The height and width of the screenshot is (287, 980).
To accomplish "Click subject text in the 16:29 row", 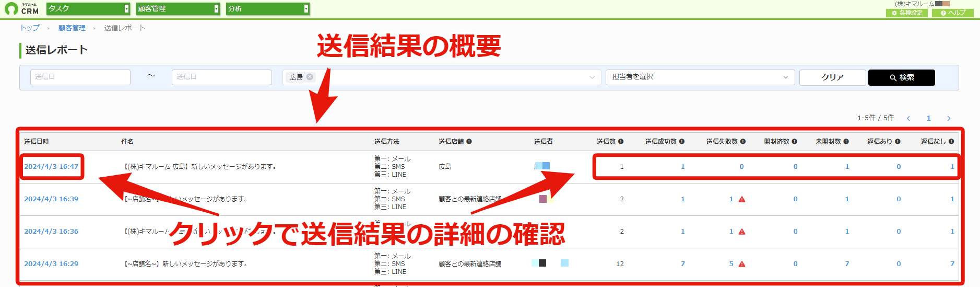I will (185, 264).
